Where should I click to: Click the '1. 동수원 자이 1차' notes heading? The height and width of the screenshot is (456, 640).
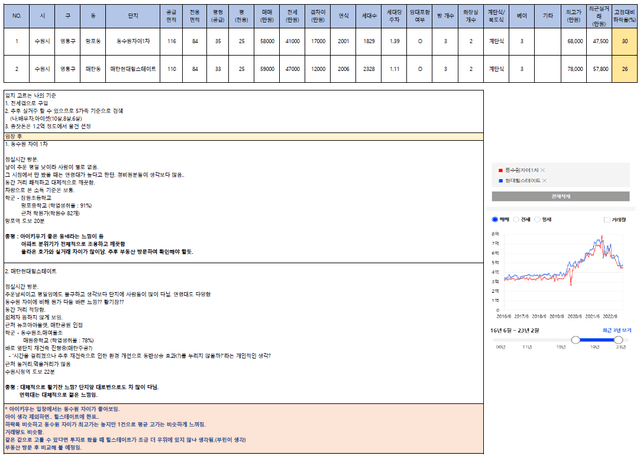[27, 144]
